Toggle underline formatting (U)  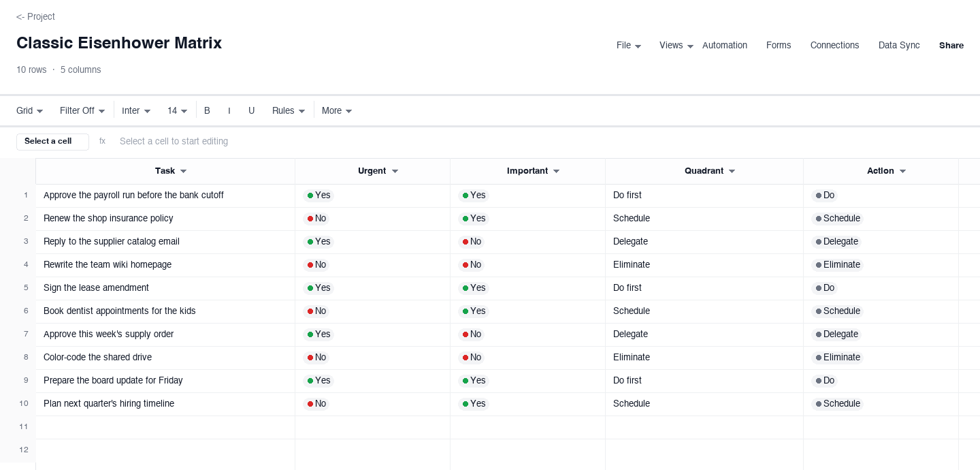251,110
